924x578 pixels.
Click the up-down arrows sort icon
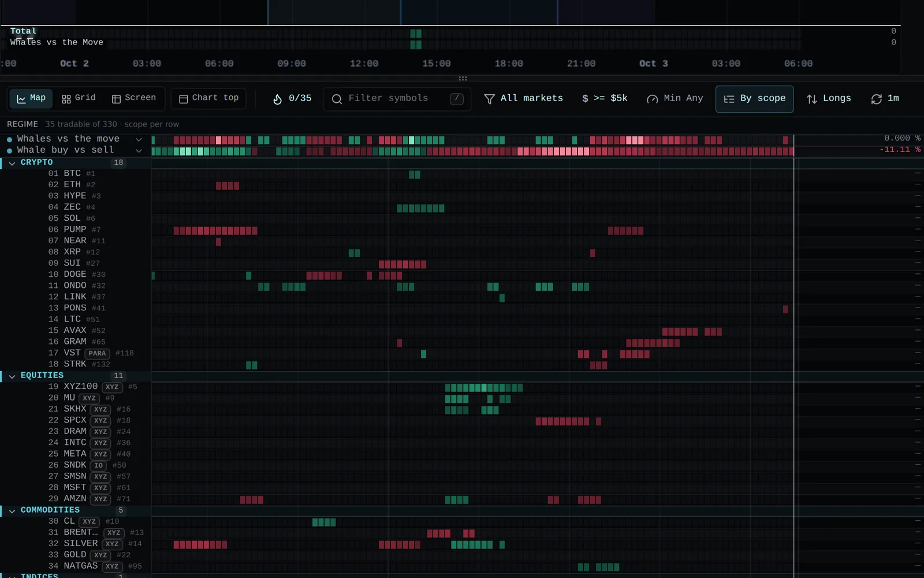[811, 99]
